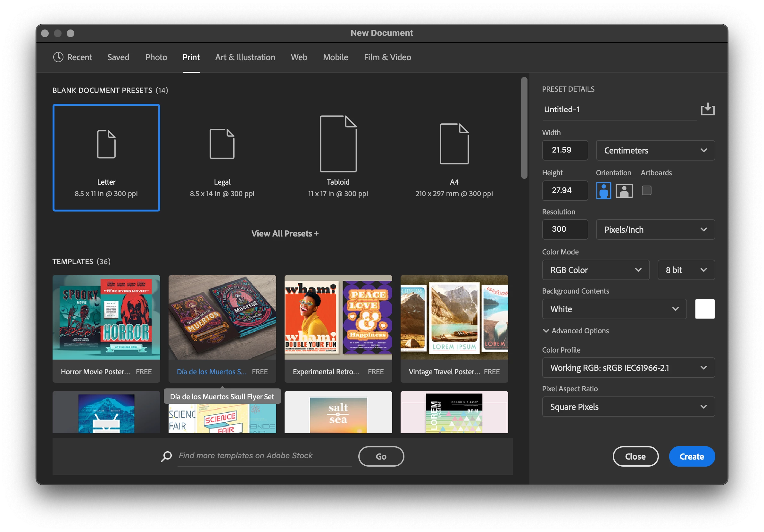Open the Centimeters units dropdown
The height and width of the screenshot is (532, 764).
[x=655, y=150]
